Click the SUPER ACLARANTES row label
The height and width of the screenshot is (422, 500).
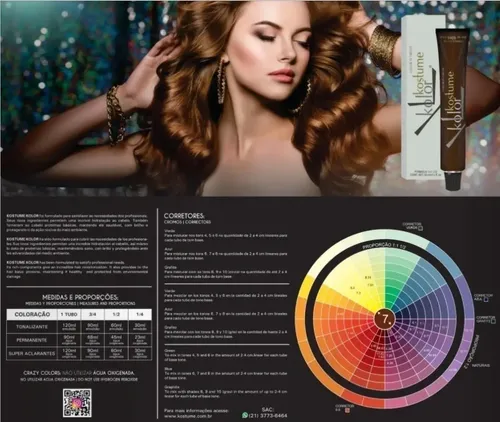(32, 353)
